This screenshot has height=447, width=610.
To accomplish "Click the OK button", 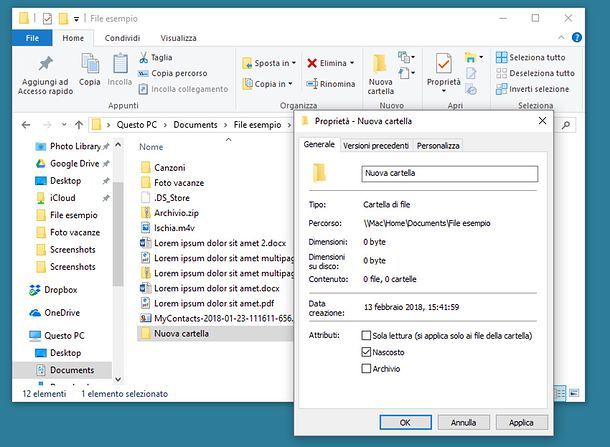I will pos(405,422).
